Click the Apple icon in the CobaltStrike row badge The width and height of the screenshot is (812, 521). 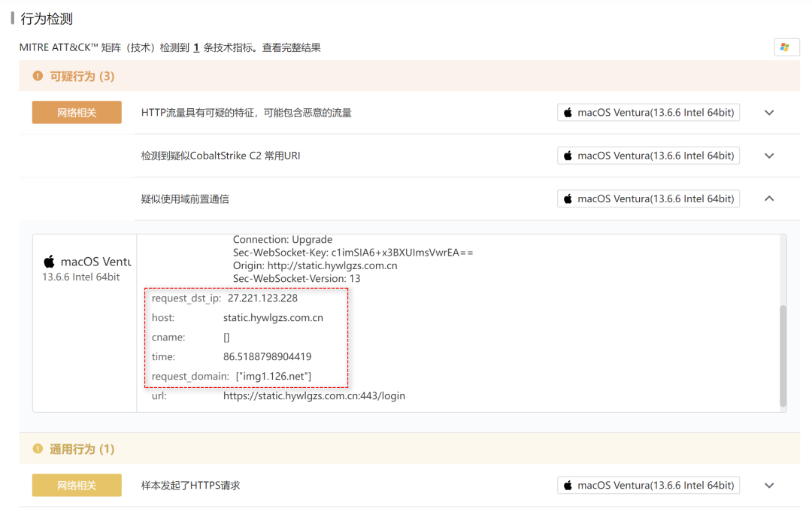[568, 156]
